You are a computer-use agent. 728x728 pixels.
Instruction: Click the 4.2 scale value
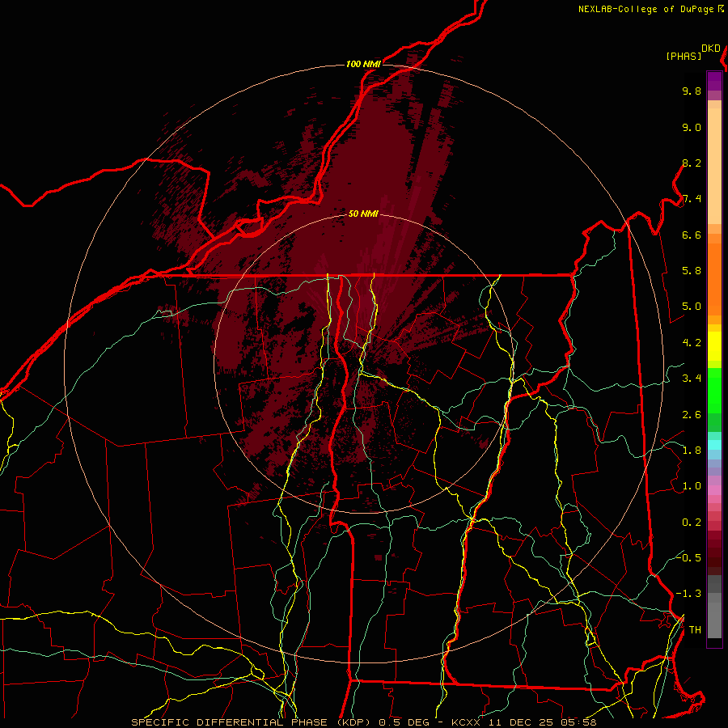coord(692,343)
